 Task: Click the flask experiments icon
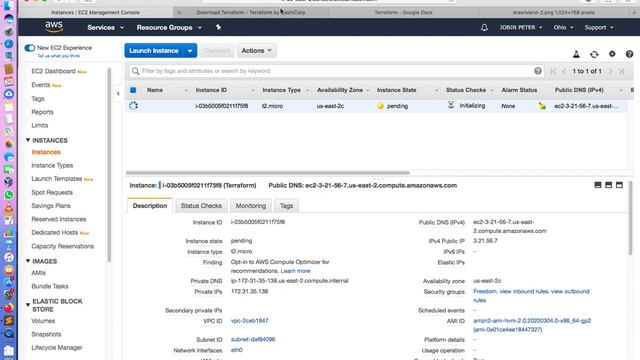pyautogui.click(x=576, y=54)
